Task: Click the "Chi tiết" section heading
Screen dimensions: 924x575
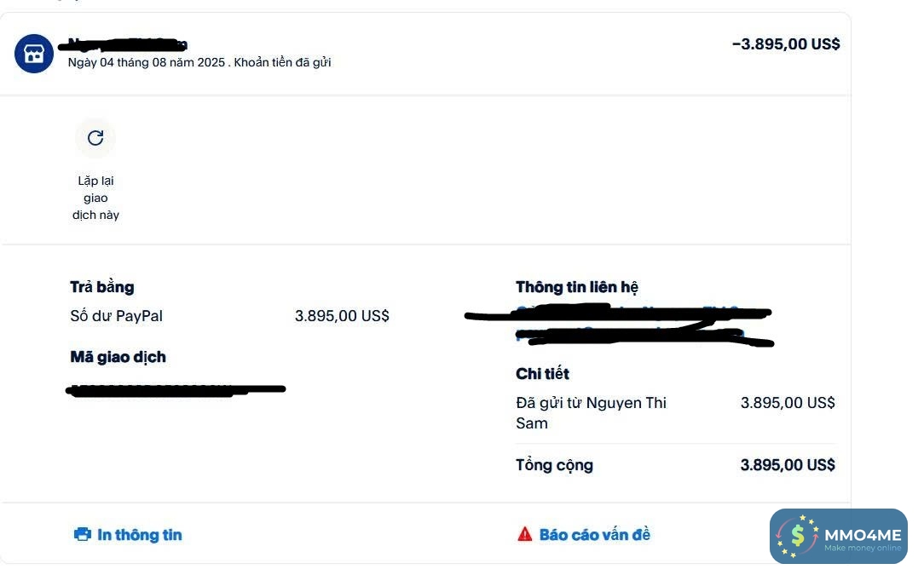Action: [x=542, y=374]
